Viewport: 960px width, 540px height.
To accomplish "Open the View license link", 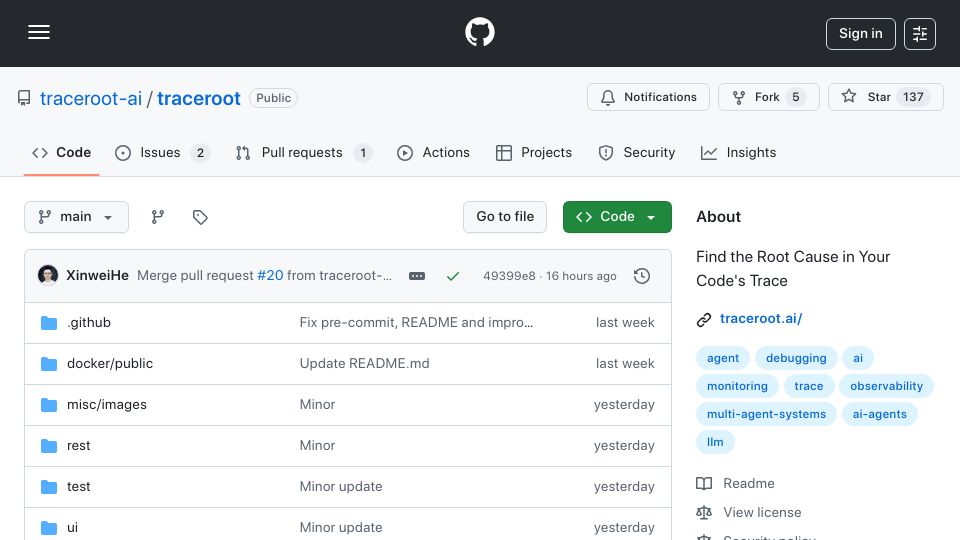I will coord(762,512).
